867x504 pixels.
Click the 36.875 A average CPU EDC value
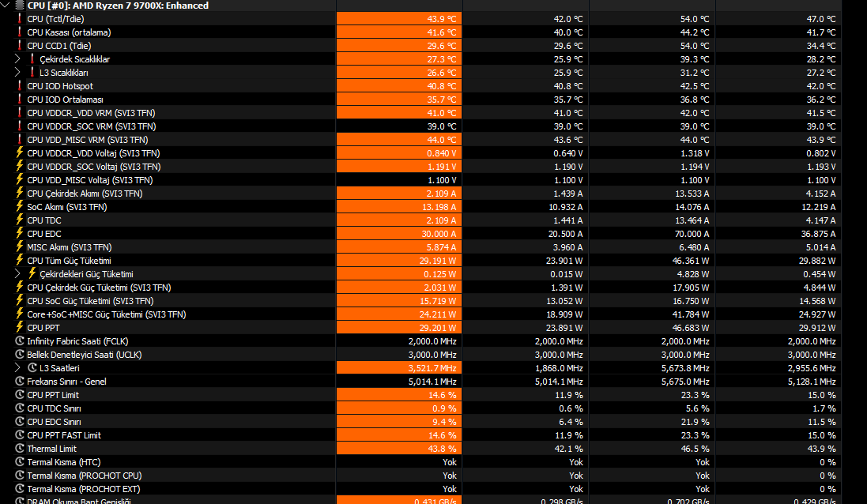point(818,234)
